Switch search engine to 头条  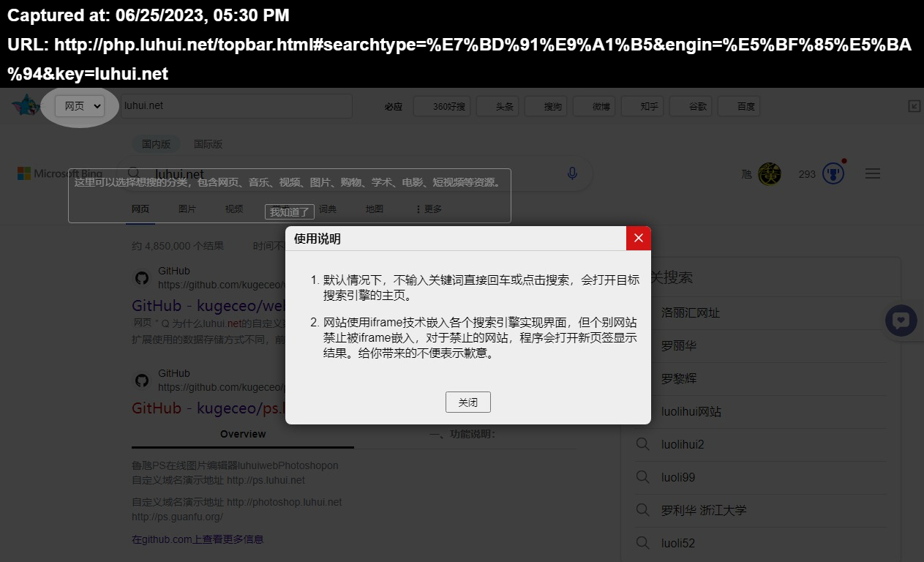(497, 106)
